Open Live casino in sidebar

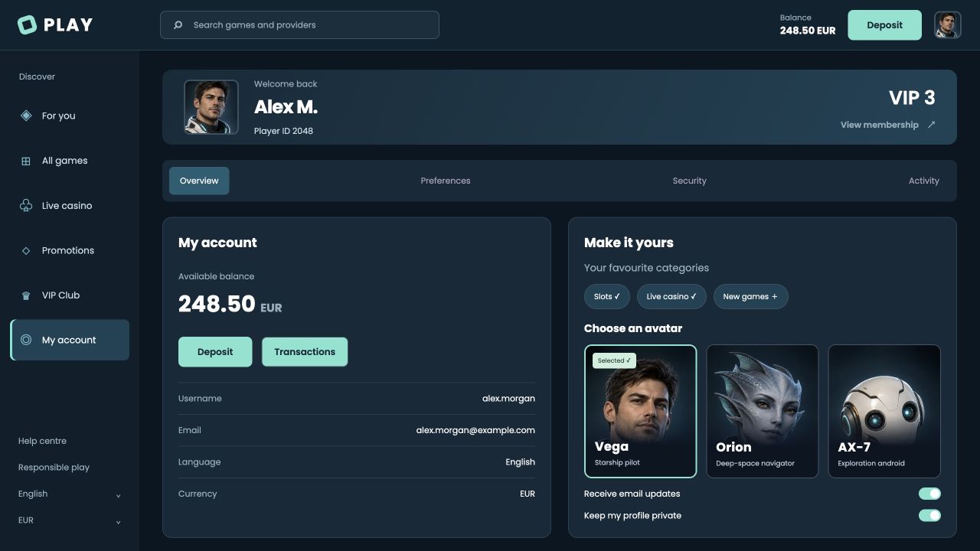click(70, 206)
